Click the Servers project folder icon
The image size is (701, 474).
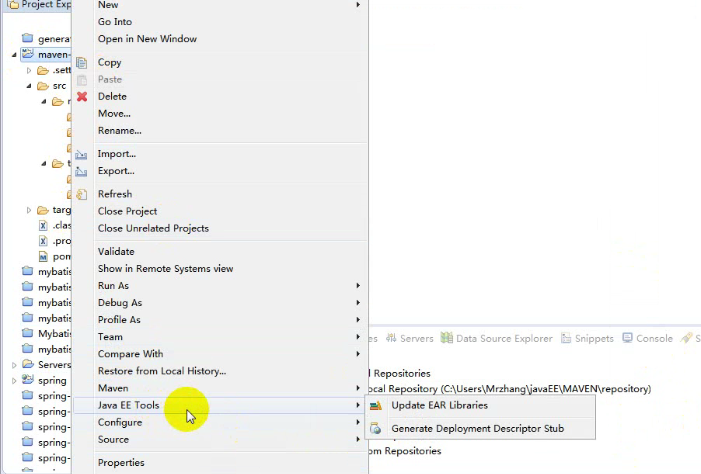click(28, 364)
